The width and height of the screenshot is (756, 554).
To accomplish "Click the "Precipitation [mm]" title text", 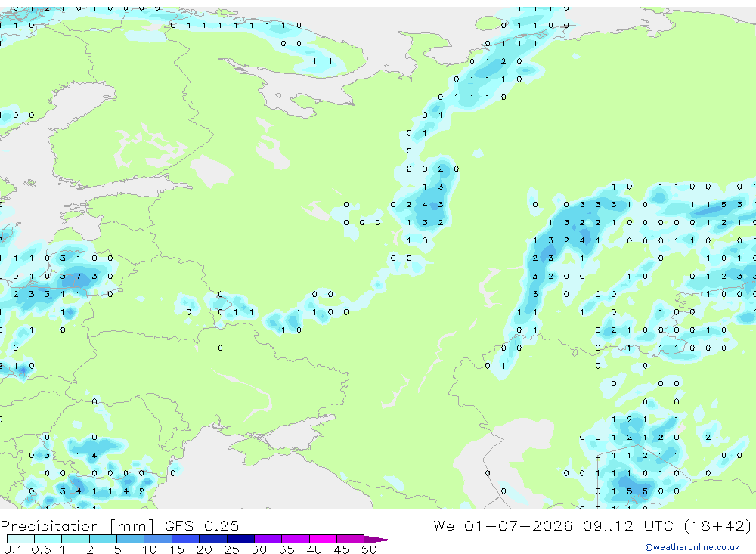I will coord(77,526).
